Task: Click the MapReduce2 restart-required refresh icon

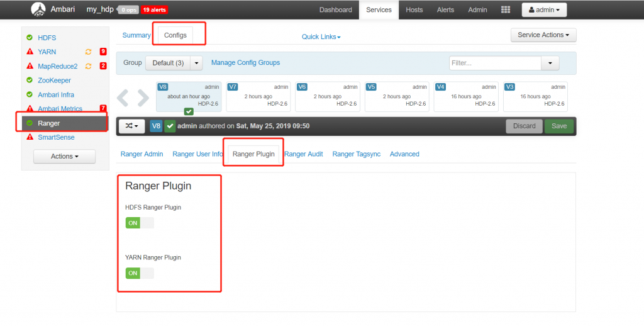Action: [x=88, y=66]
